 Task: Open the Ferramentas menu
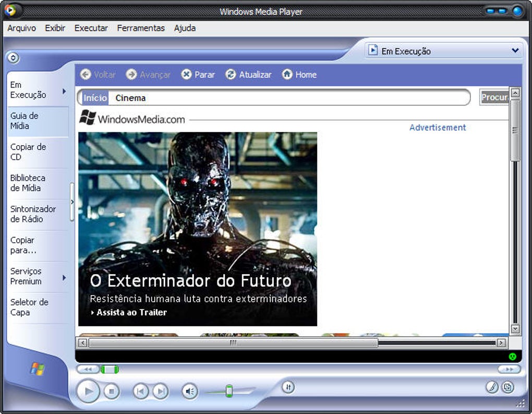(141, 28)
